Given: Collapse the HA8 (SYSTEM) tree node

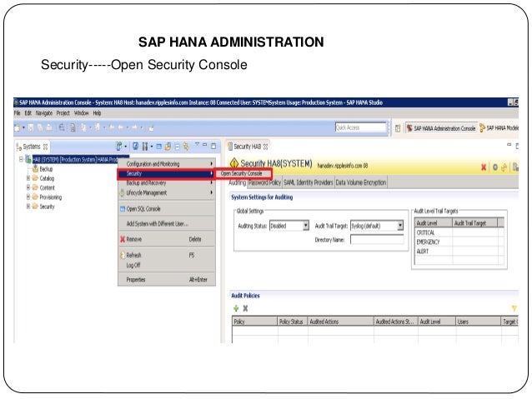Looking at the screenshot, I should tap(21, 159).
